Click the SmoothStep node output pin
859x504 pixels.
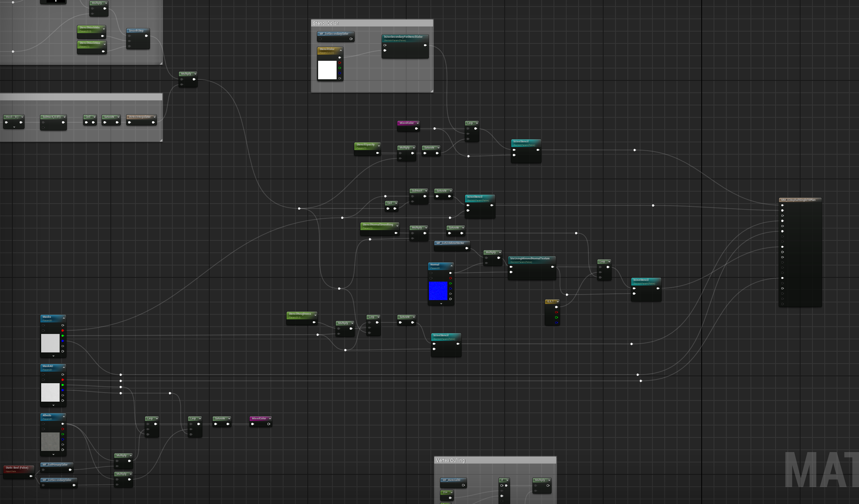coord(146,36)
